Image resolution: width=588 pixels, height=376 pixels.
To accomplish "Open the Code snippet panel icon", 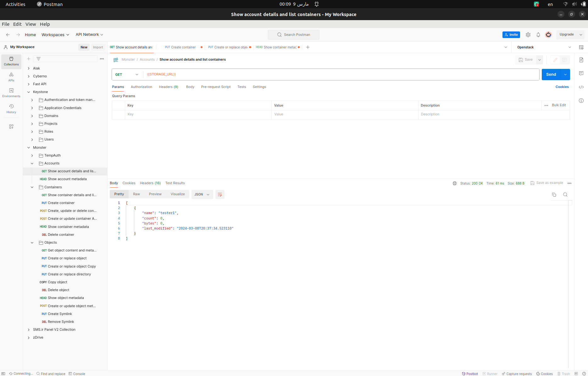I will 581,87.
